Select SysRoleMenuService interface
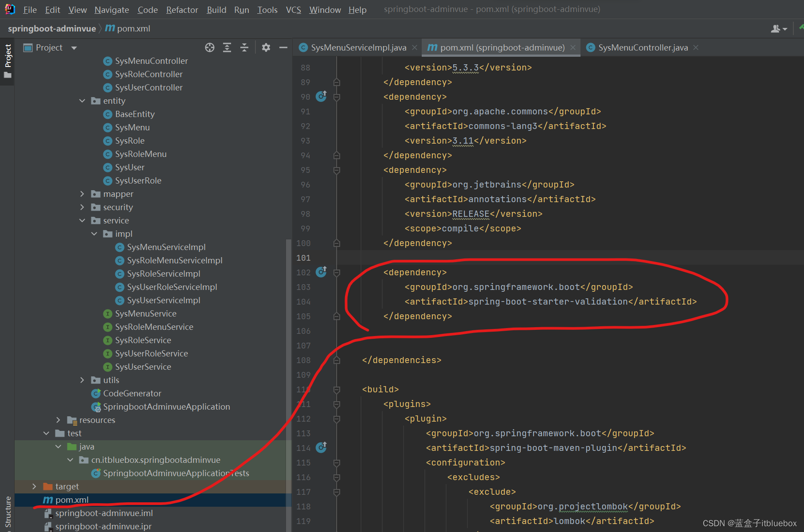804x532 pixels. coord(154,327)
